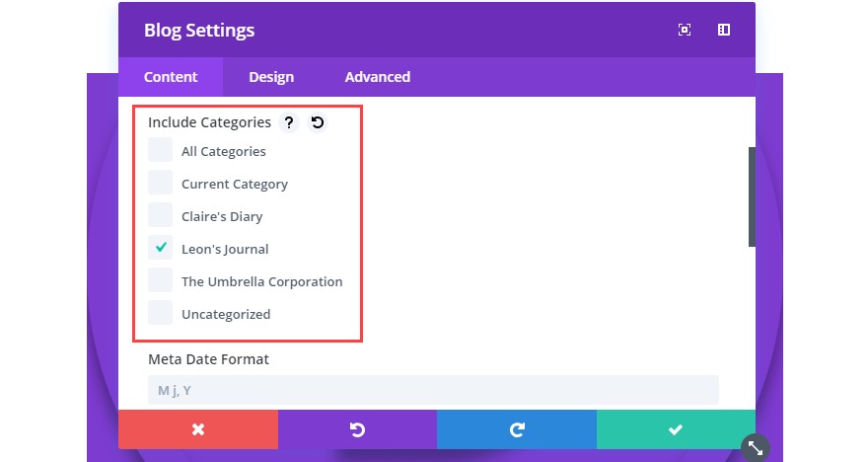The image size is (868, 462).
Task: Click the diagonal resize modal handle icon
Action: coord(756,447)
